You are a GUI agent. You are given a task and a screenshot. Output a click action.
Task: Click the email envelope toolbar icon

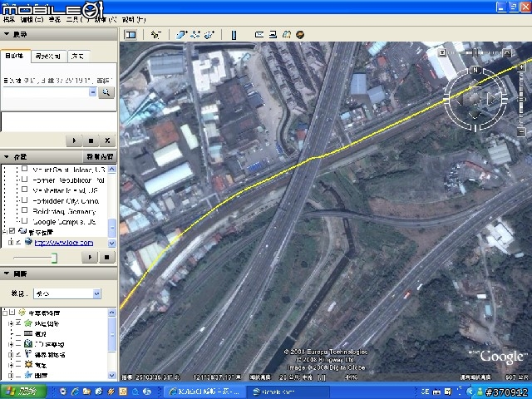[259, 34]
